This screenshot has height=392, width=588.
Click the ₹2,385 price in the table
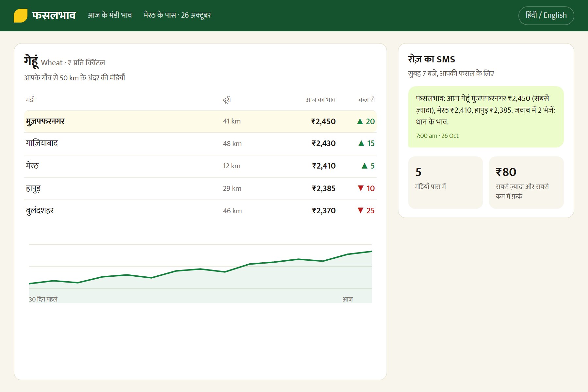click(324, 188)
